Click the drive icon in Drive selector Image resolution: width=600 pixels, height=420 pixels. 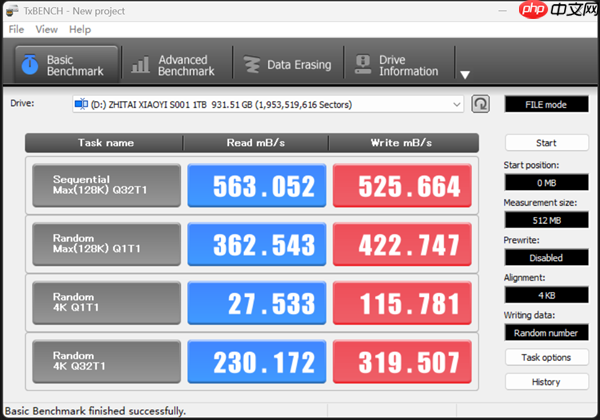click(x=81, y=104)
